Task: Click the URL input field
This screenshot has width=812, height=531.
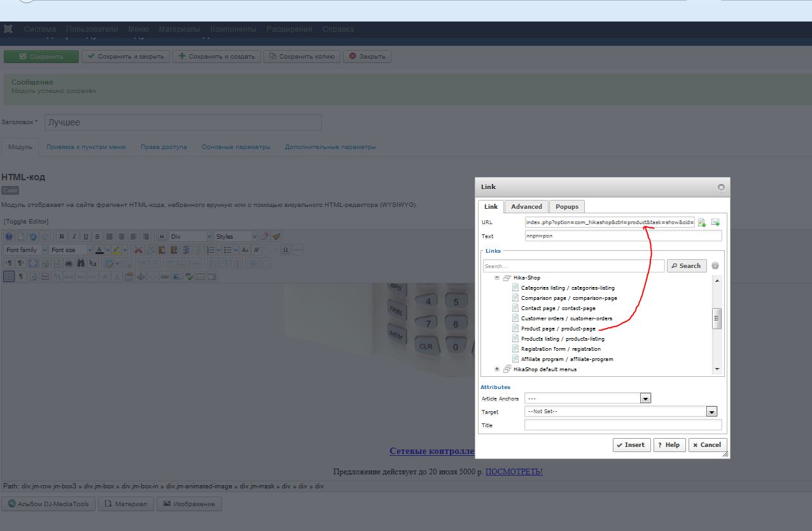Action: (610, 222)
